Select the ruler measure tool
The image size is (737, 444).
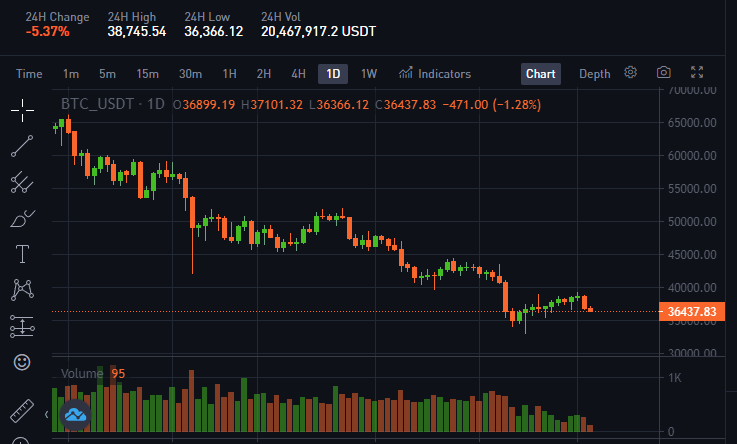click(x=22, y=411)
